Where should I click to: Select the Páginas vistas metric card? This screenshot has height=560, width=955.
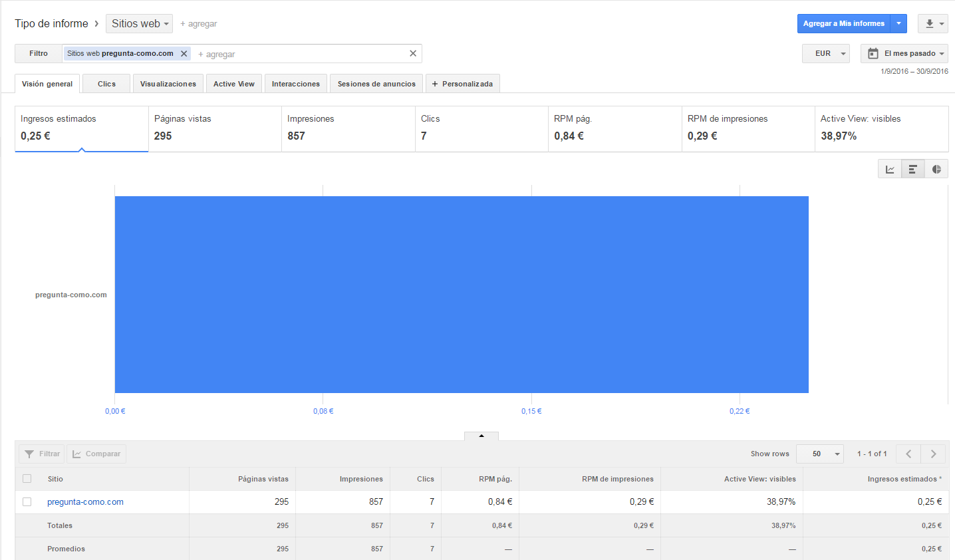pos(215,129)
